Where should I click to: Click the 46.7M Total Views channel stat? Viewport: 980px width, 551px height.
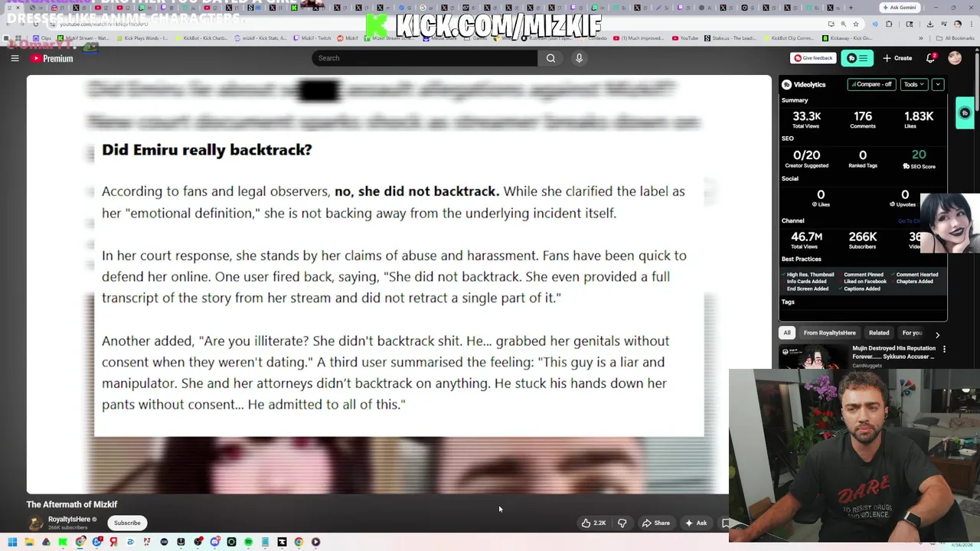click(x=806, y=240)
